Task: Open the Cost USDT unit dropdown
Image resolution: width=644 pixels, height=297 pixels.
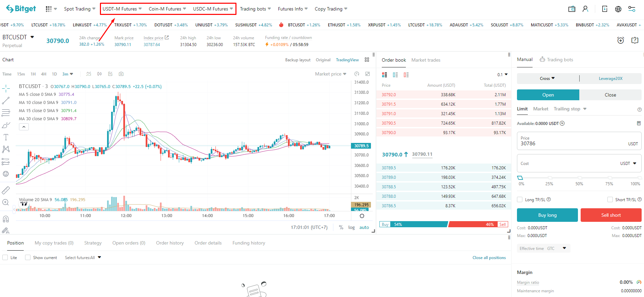Action: tap(628, 163)
